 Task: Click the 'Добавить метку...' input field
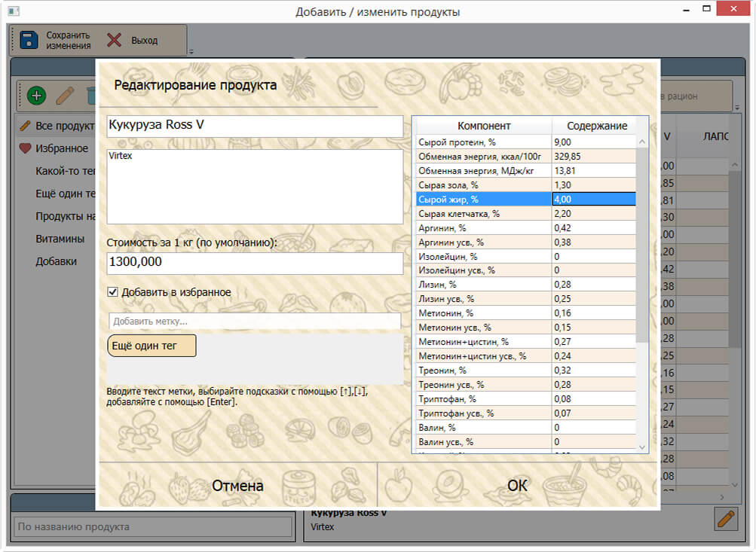pos(255,322)
